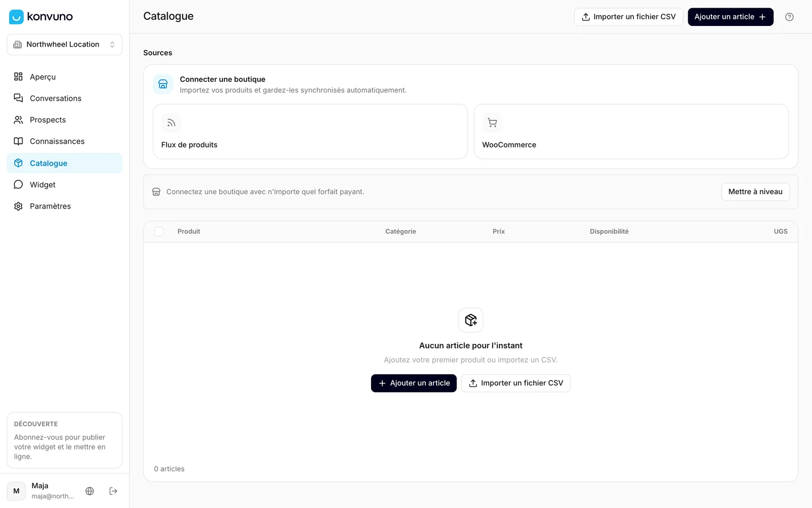Select the Flux de produits source card
Image resolution: width=812 pixels, height=508 pixels.
[x=310, y=132]
